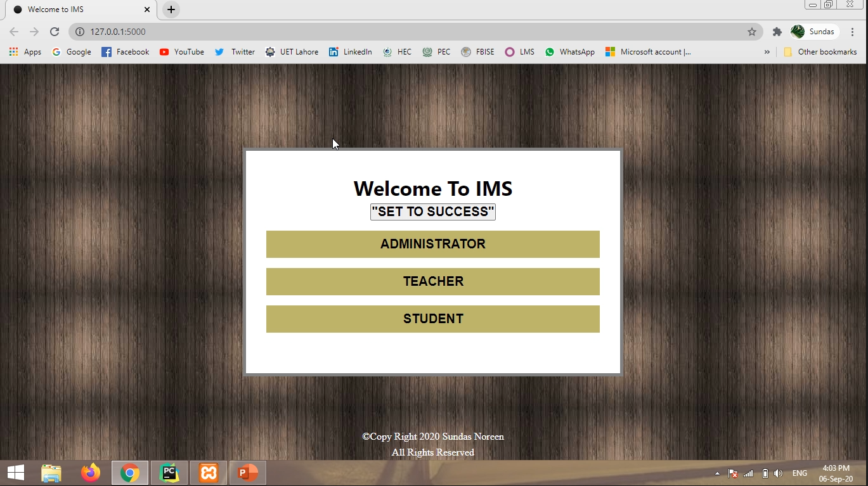Open the Apps bookmark shortcut
The height and width of the screenshot is (486, 868).
click(25, 52)
